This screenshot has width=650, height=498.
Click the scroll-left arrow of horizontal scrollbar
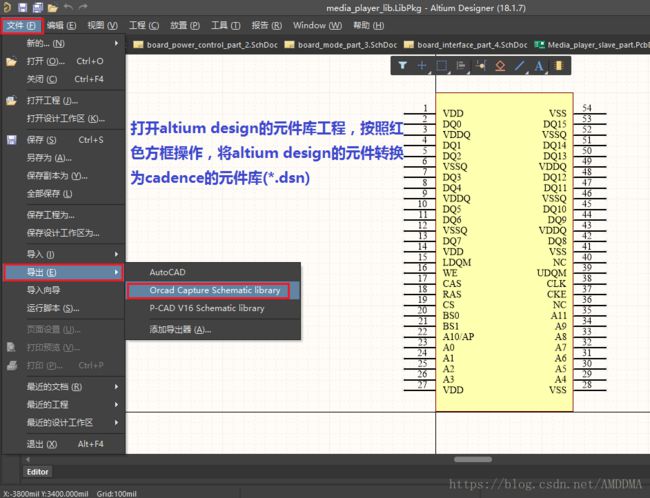pyautogui.click(x=28, y=459)
